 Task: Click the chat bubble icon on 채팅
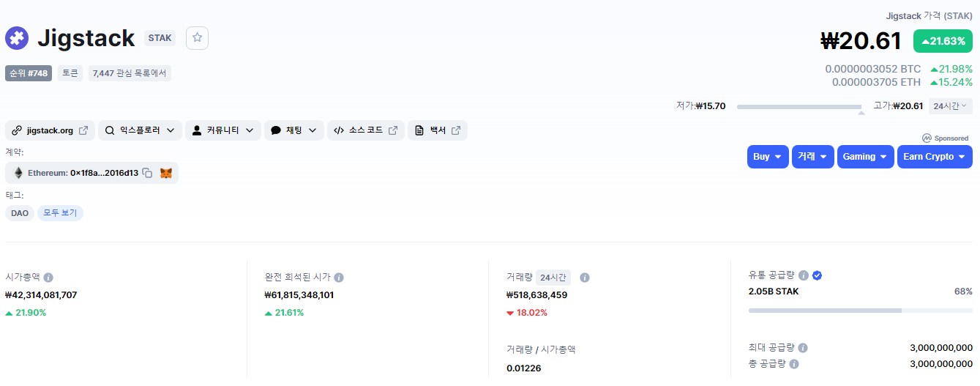click(276, 130)
